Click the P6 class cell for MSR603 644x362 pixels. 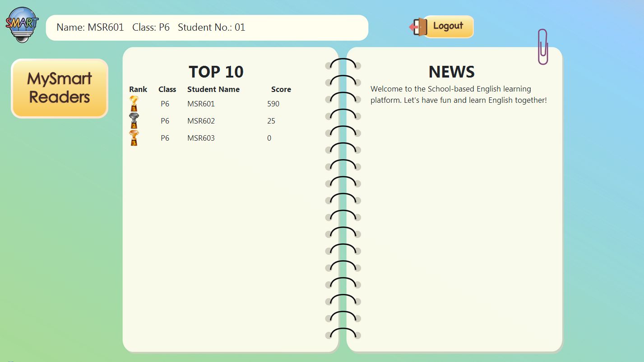(165, 138)
